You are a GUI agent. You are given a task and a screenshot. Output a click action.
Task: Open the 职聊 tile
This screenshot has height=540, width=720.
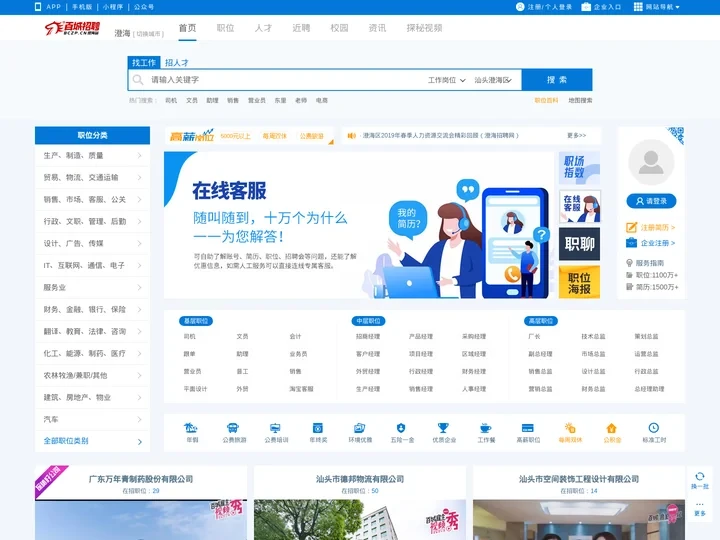[x=579, y=244]
